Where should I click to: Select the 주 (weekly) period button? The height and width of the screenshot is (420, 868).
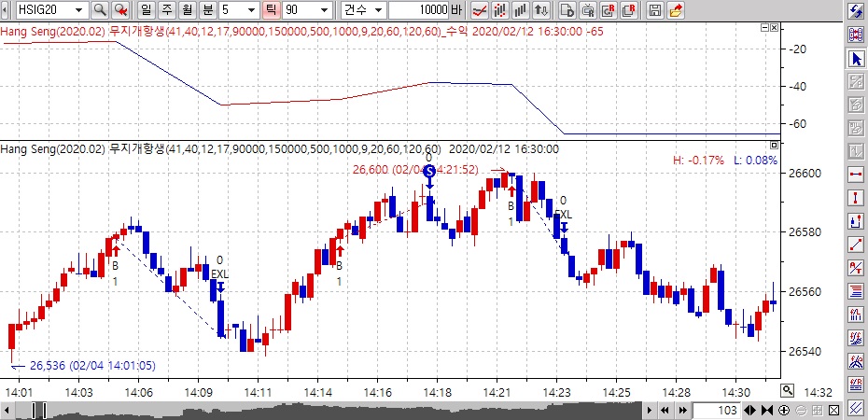[x=165, y=10]
